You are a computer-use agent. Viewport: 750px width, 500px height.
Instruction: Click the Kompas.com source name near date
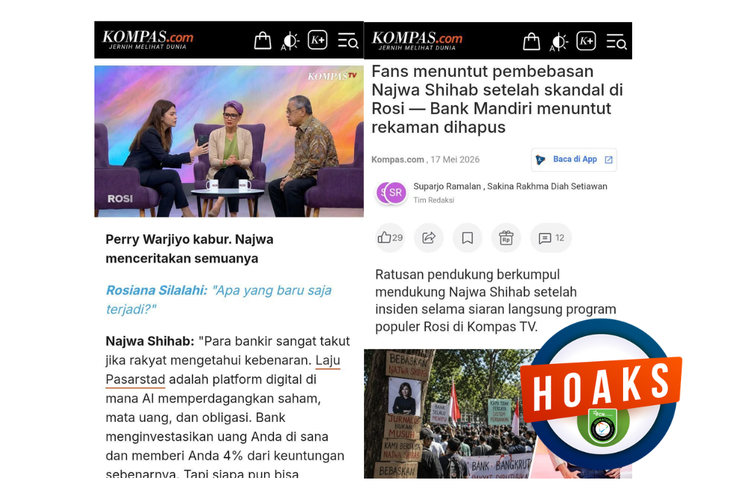pyautogui.click(x=397, y=160)
